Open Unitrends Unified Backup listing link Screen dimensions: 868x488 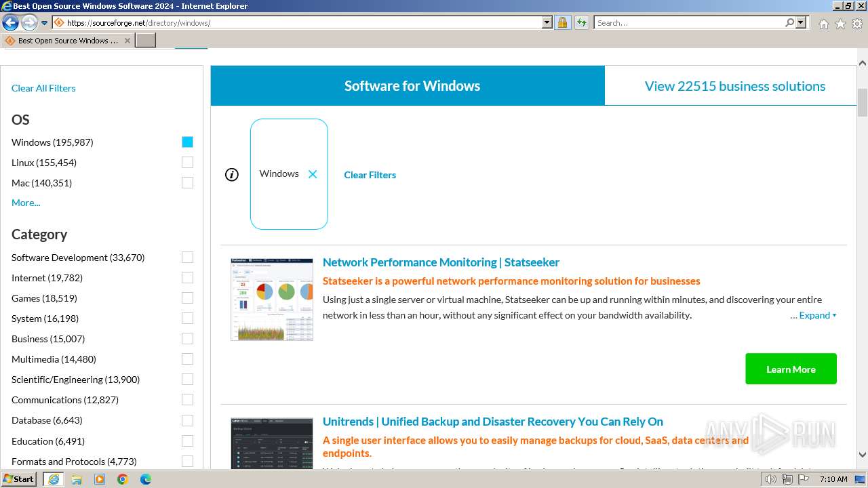click(493, 422)
